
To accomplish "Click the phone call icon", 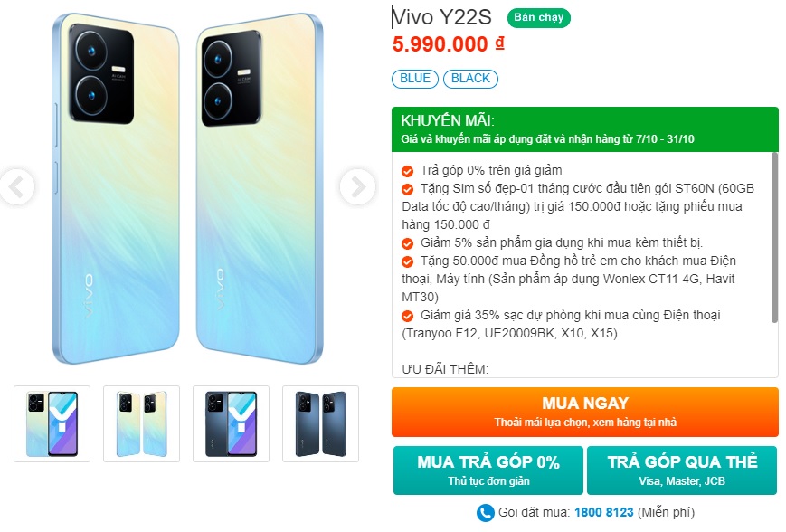I will point(486,513).
